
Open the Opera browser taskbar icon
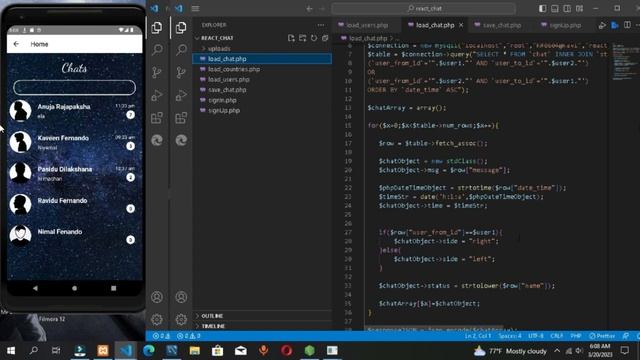point(287,351)
